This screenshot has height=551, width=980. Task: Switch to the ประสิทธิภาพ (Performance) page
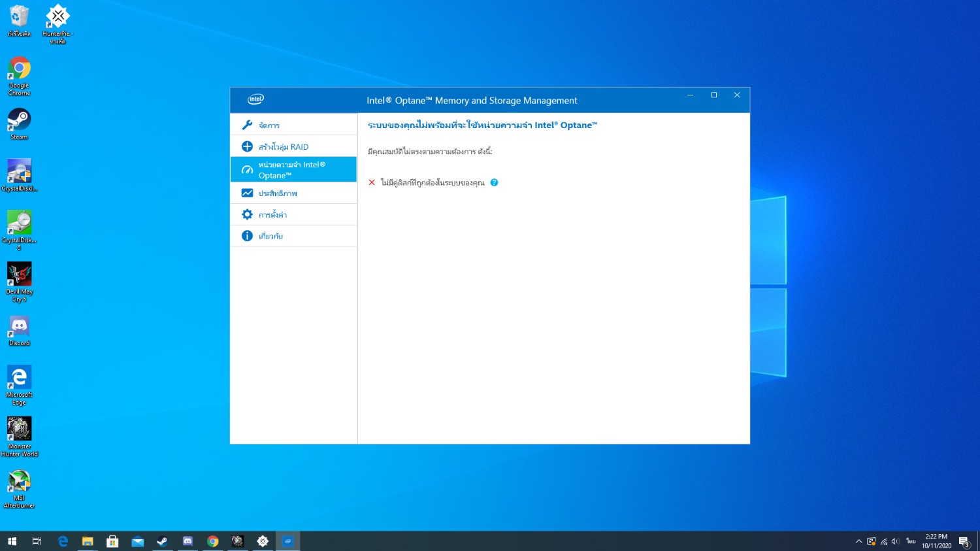point(293,193)
